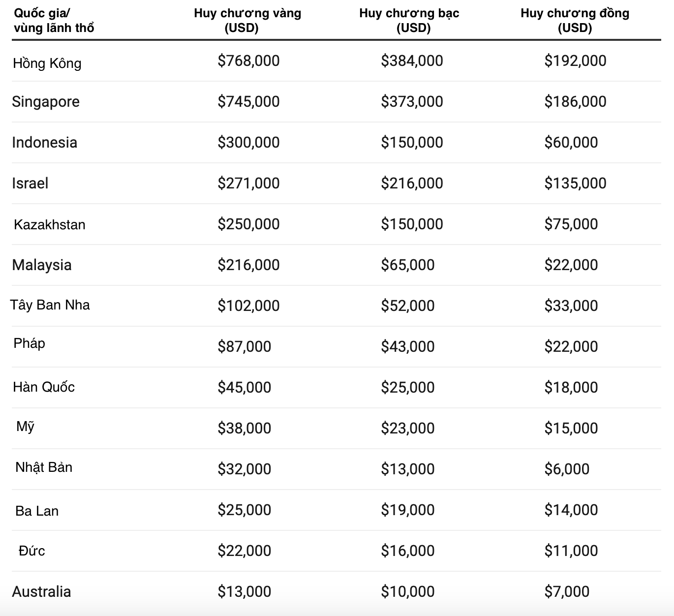
Task: Select Australia bronze value $7,000
Action: click(x=567, y=591)
